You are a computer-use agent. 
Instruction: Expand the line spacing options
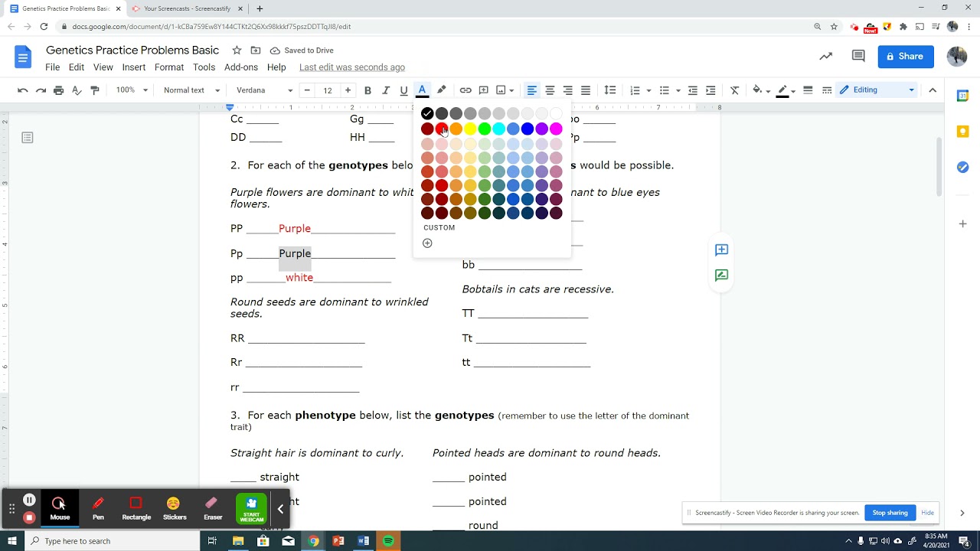(610, 90)
